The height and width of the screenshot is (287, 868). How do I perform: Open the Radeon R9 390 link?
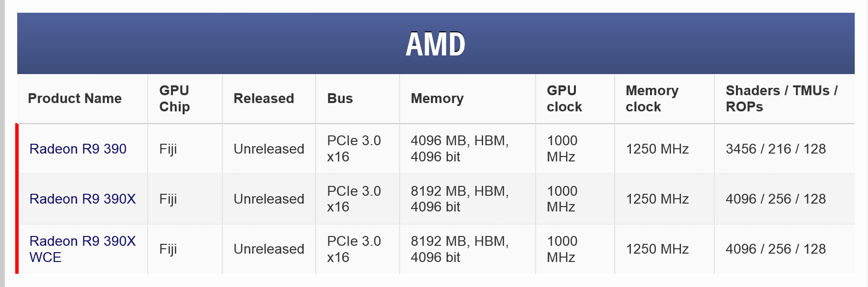click(78, 149)
